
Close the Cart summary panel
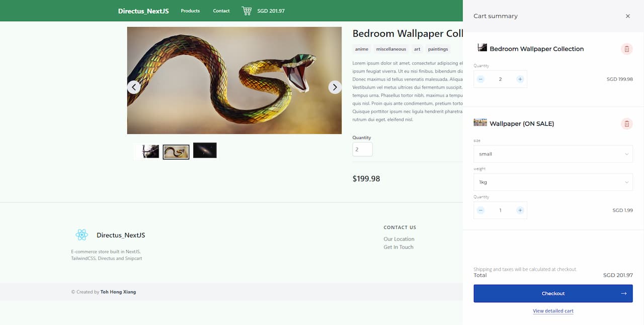[x=627, y=16]
